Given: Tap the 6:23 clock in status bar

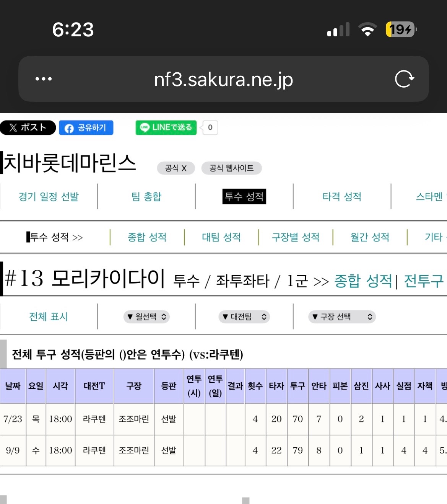Looking at the screenshot, I should point(73,29).
